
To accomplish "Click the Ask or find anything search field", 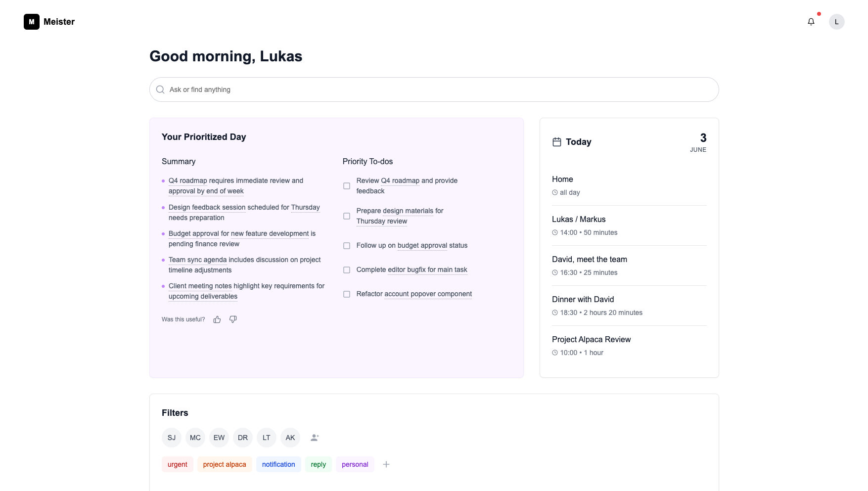I will point(434,89).
